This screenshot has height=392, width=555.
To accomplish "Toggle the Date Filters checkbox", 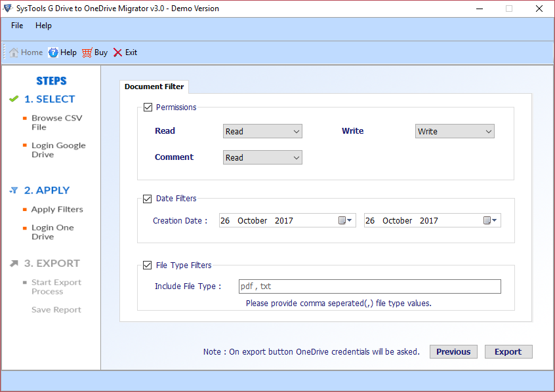I will [x=147, y=199].
